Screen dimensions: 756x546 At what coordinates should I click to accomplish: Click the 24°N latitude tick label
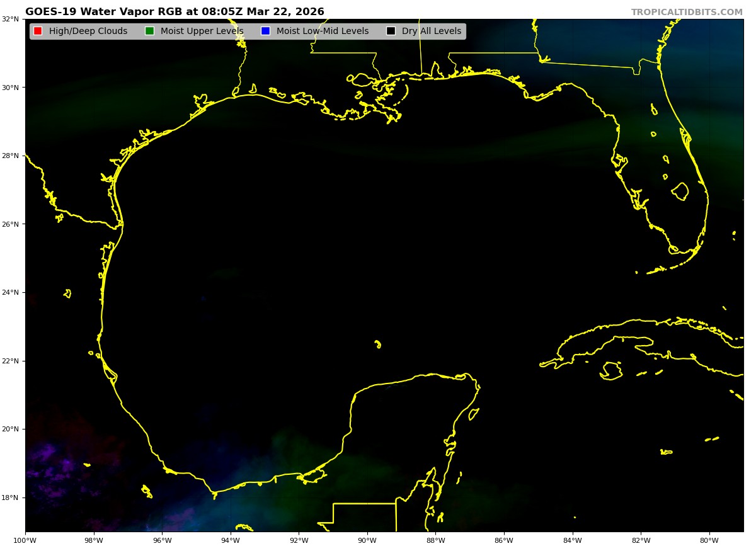(x=9, y=292)
